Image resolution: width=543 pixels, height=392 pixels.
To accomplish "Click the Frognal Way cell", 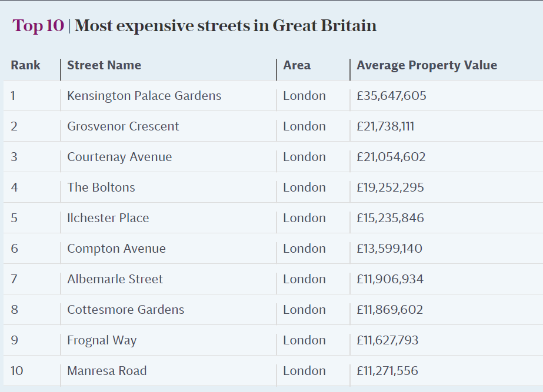I will [102, 340].
